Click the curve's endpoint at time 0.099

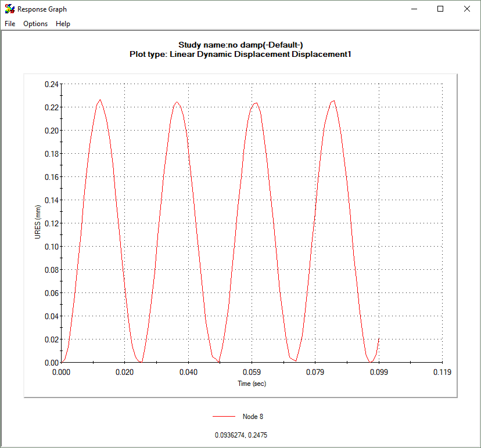[x=379, y=338]
